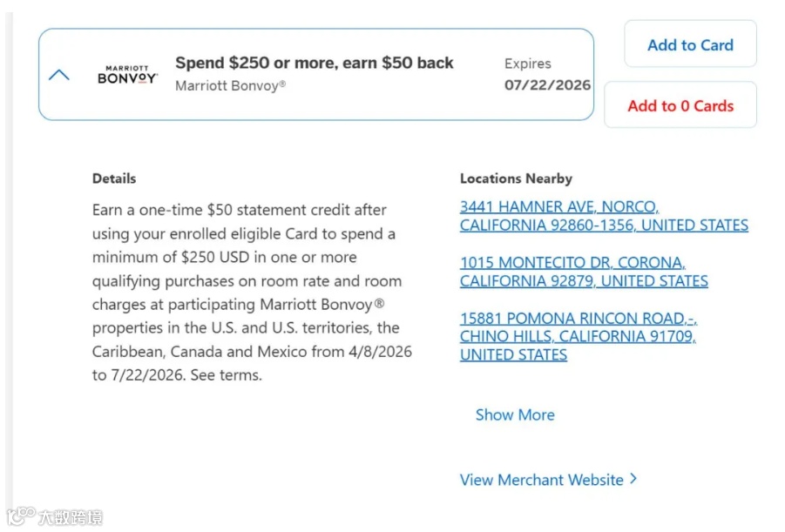Screen dimensions: 785x532
Task: Open the 3441 Hamner Ave, Norco address
Action: (604, 216)
